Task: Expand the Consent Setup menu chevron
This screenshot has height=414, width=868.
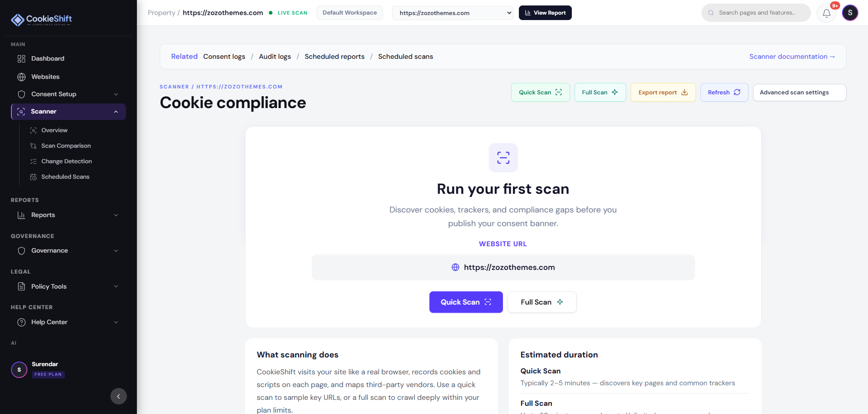Action: (x=116, y=94)
